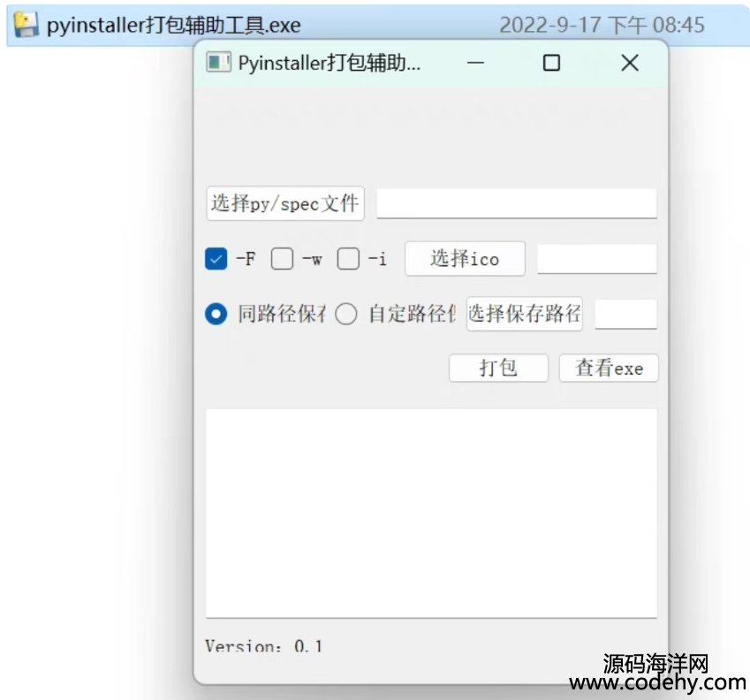Click the ico path input field

[597, 259]
